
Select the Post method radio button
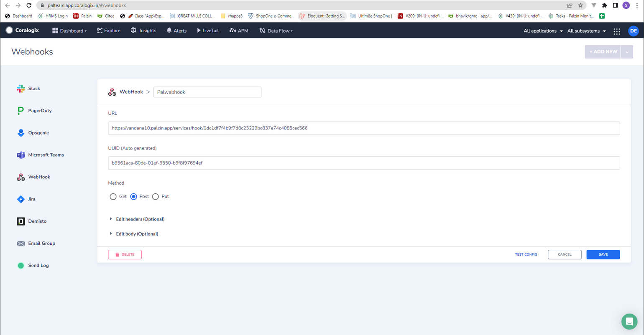coord(134,197)
